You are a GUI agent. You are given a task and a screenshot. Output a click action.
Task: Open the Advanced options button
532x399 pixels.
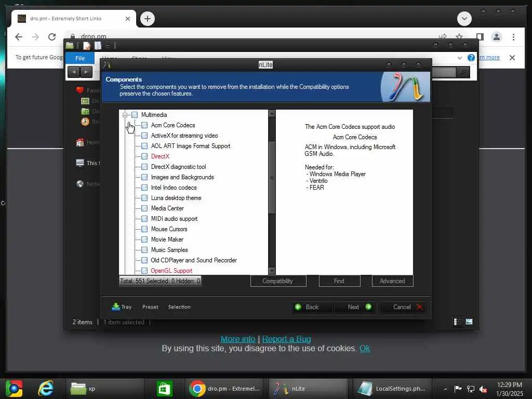pyautogui.click(x=393, y=281)
